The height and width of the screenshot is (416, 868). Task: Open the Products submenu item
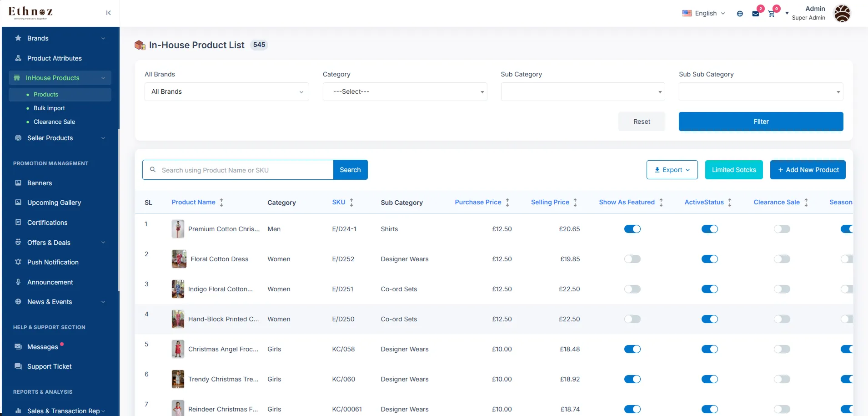(60, 94)
